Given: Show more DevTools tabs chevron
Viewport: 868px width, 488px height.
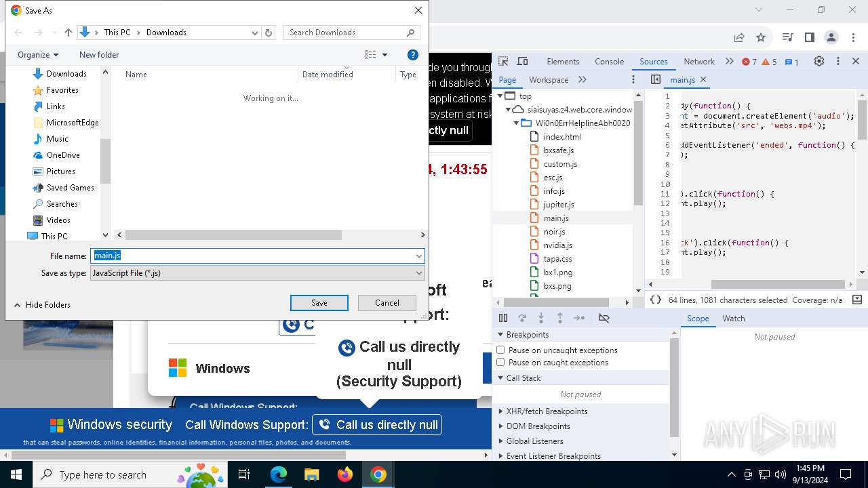Looking at the screenshot, I should click(x=730, y=61).
